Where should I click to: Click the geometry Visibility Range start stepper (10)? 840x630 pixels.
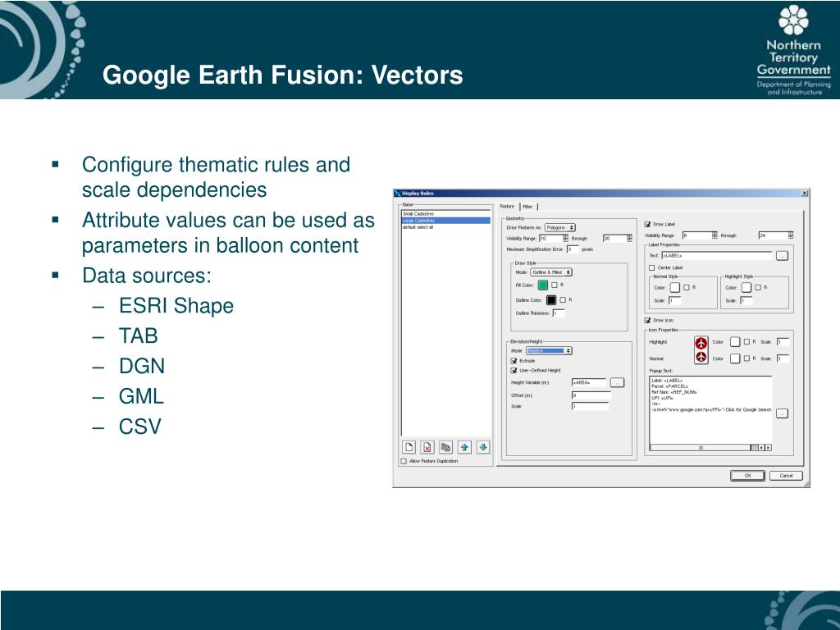(x=565, y=239)
